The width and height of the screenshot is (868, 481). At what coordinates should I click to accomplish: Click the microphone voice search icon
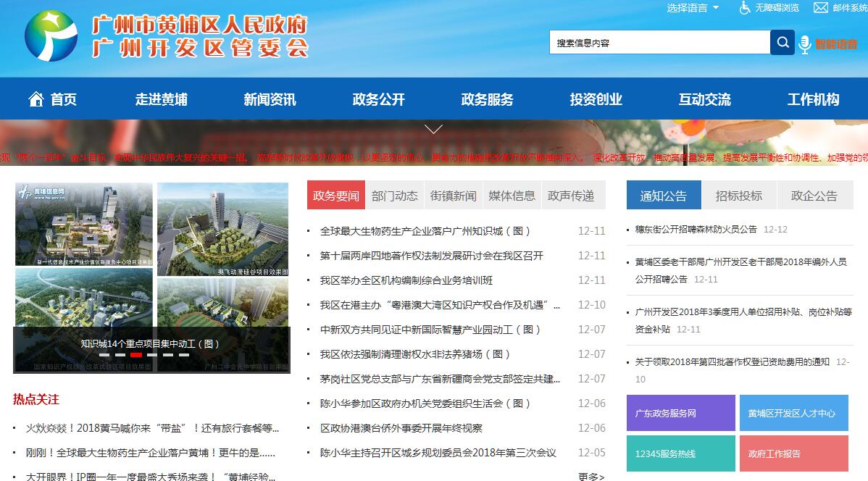click(804, 44)
